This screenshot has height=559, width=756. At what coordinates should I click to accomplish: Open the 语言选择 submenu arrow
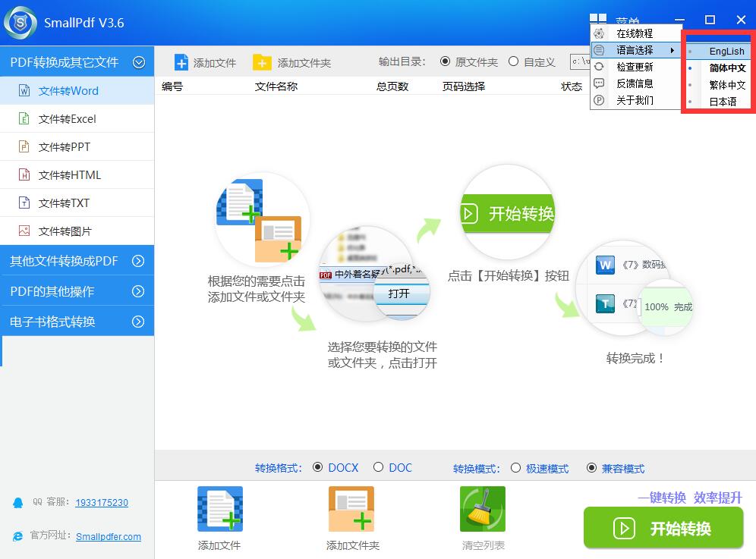click(x=672, y=50)
